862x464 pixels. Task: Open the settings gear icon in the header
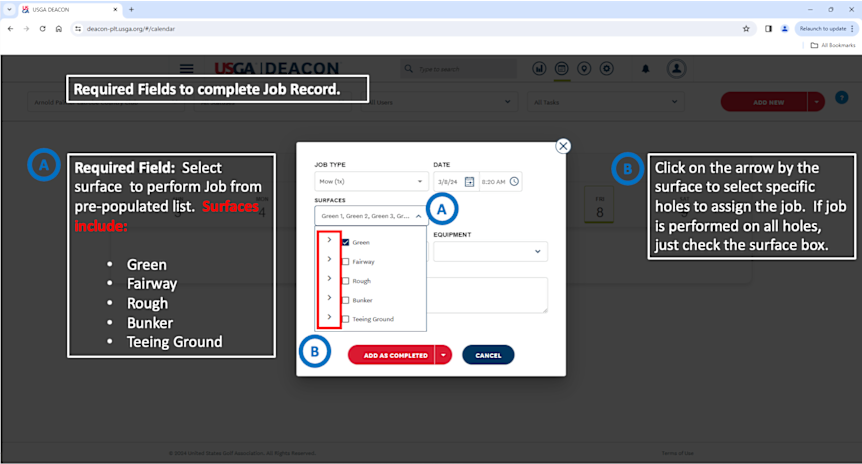pyautogui.click(x=606, y=69)
